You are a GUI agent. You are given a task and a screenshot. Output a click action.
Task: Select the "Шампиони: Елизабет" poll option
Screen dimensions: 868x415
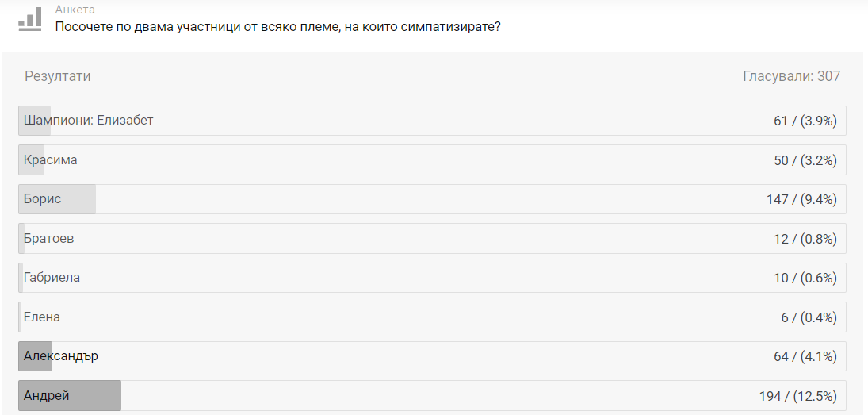[x=89, y=121]
